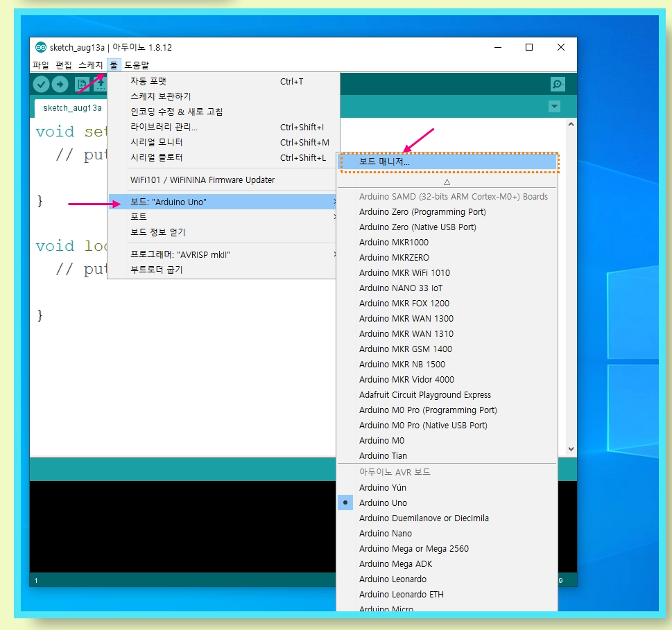Screen dimensions: 672x630
Task: Select Arduino MKR1000 board
Action: coord(447,243)
